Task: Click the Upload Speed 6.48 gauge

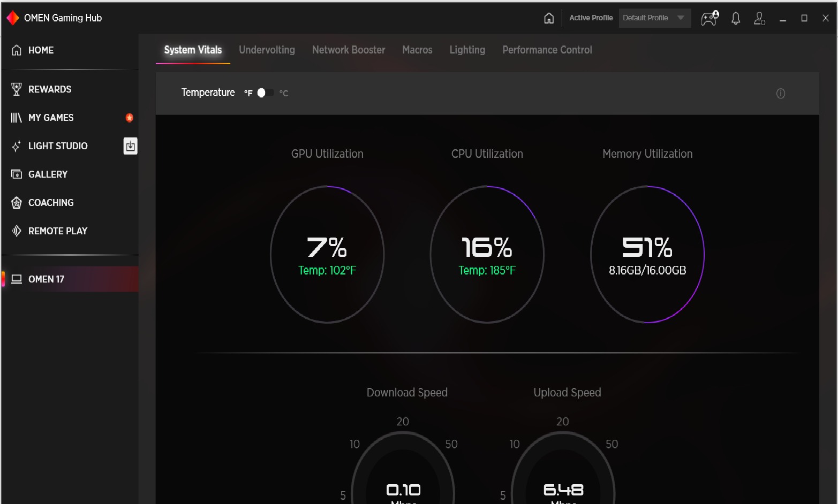Action: pos(563,468)
